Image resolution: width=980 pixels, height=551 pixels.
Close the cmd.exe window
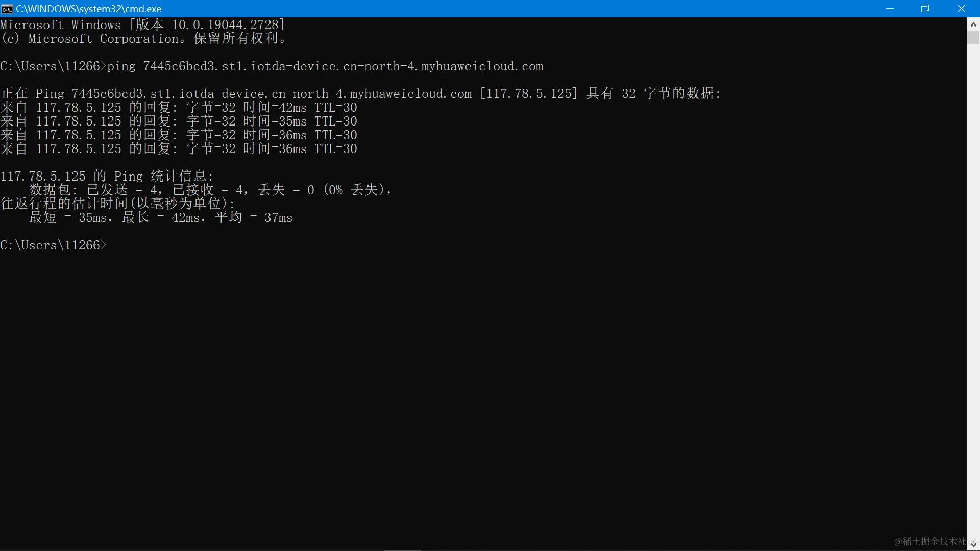(961, 9)
